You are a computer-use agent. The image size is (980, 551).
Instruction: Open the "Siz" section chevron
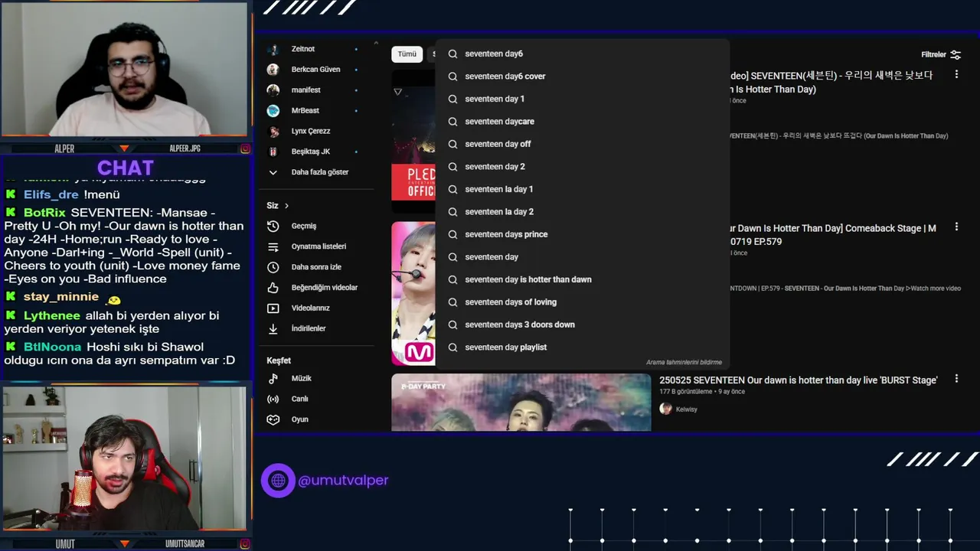[287, 206]
